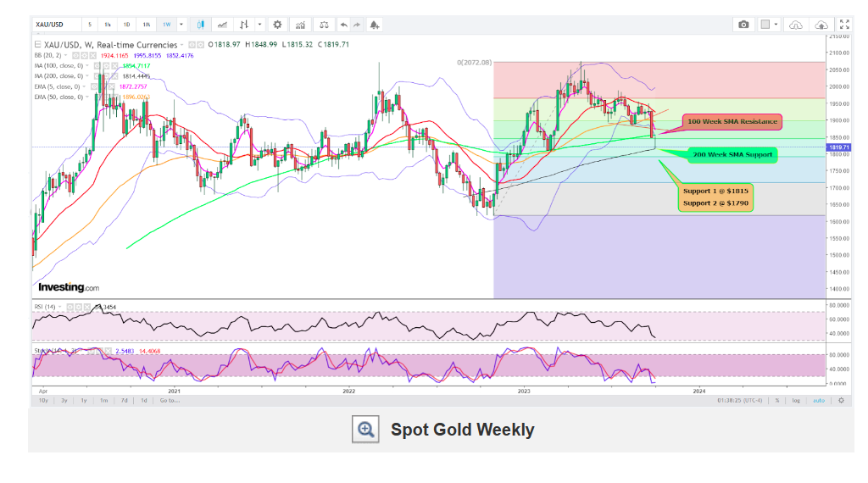Switch to the line chart style
The width and height of the screenshot is (868, 483).
[x=223, y=25]
